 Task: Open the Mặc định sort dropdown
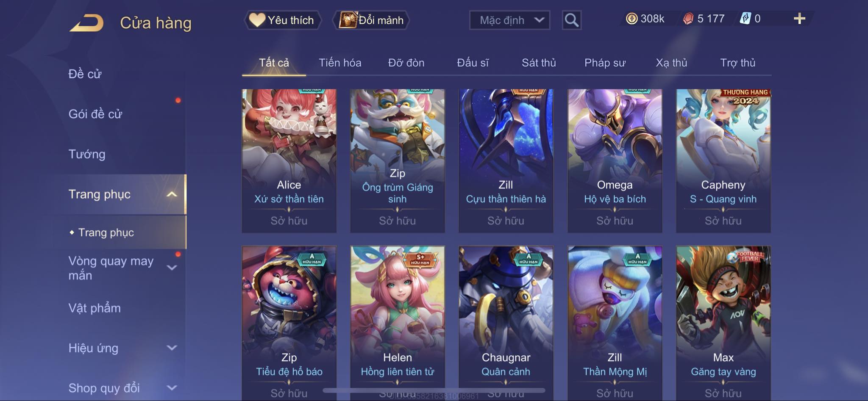[x=509, y=20]
